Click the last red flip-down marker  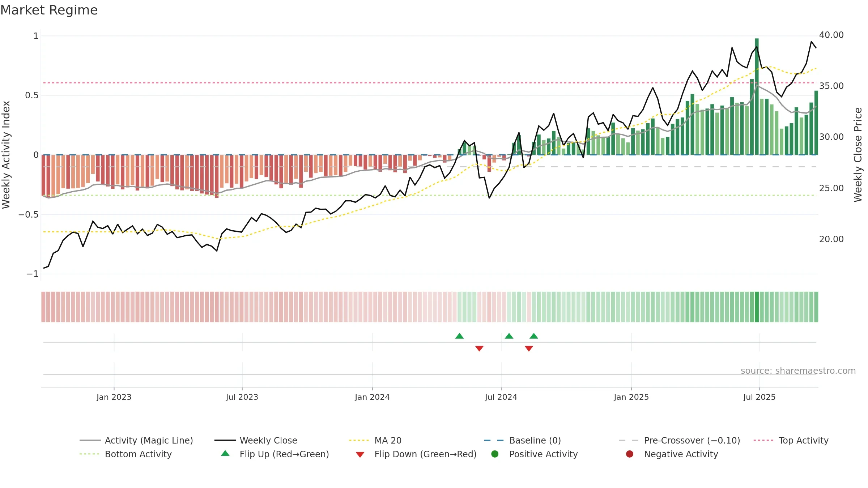tap(529, 348)
